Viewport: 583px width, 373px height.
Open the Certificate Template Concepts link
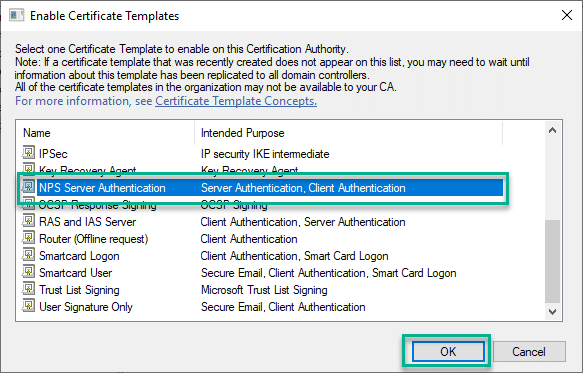tap(236, 101)
